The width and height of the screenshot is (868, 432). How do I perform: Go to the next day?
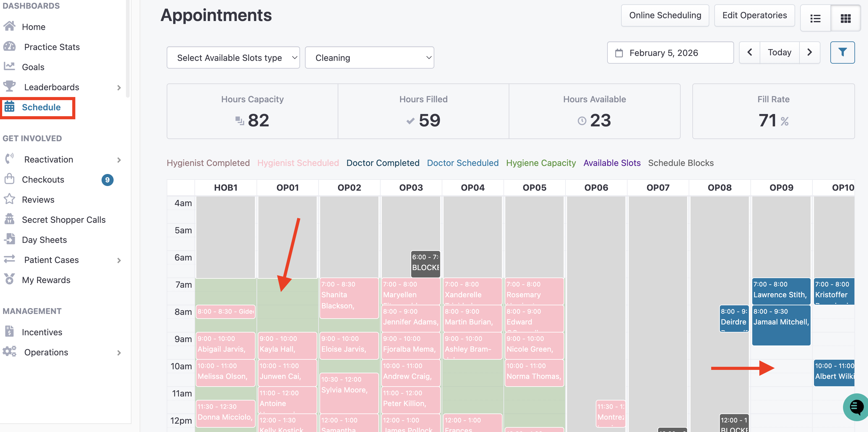click(809, 52)
